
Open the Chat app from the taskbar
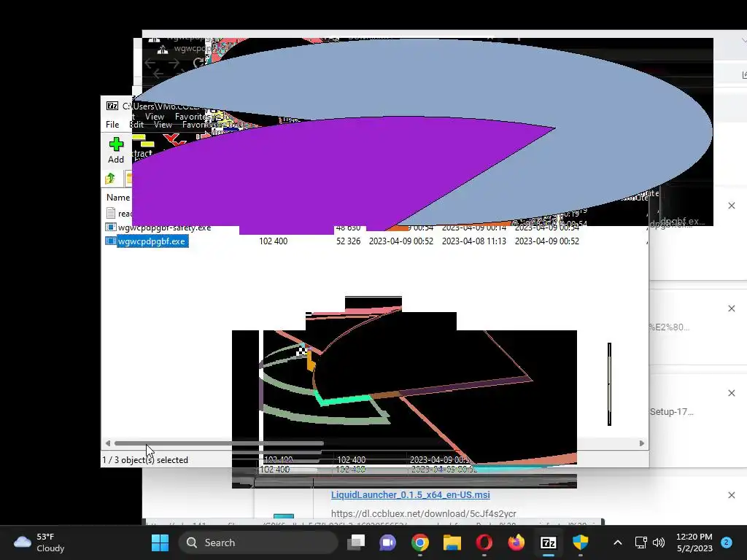pyautogui.click(x=388, y=542)
